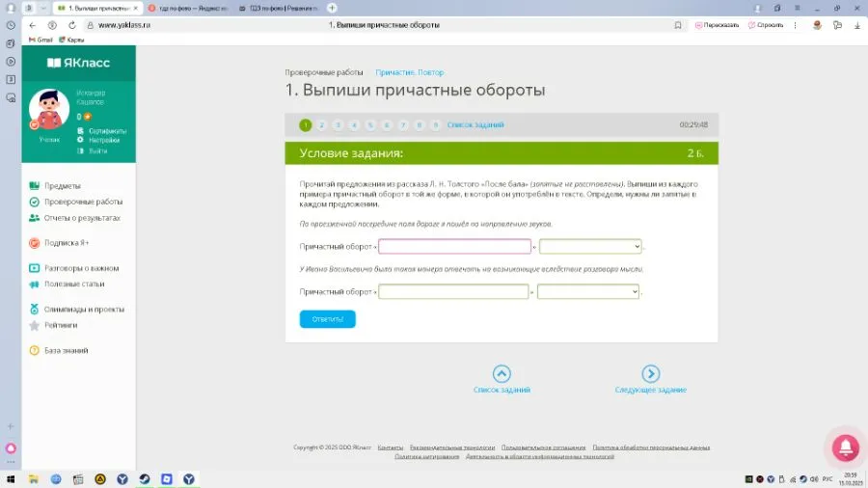
Task: Switch to the гдз по фото Яндекс tab
Action: (188, 9)
